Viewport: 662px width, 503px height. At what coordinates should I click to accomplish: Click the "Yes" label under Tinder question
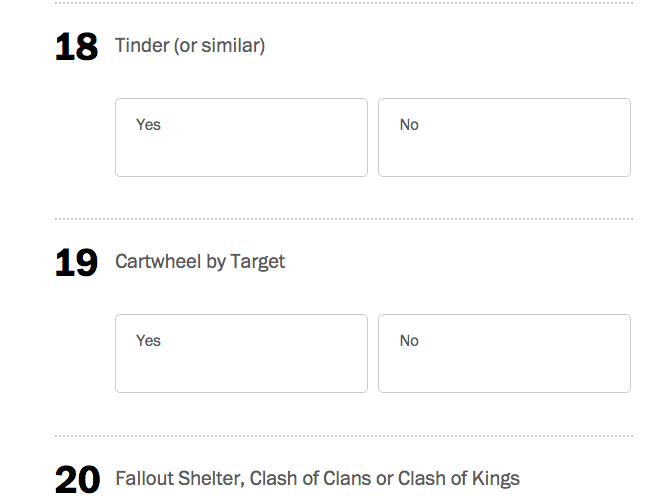click(148, 125)
